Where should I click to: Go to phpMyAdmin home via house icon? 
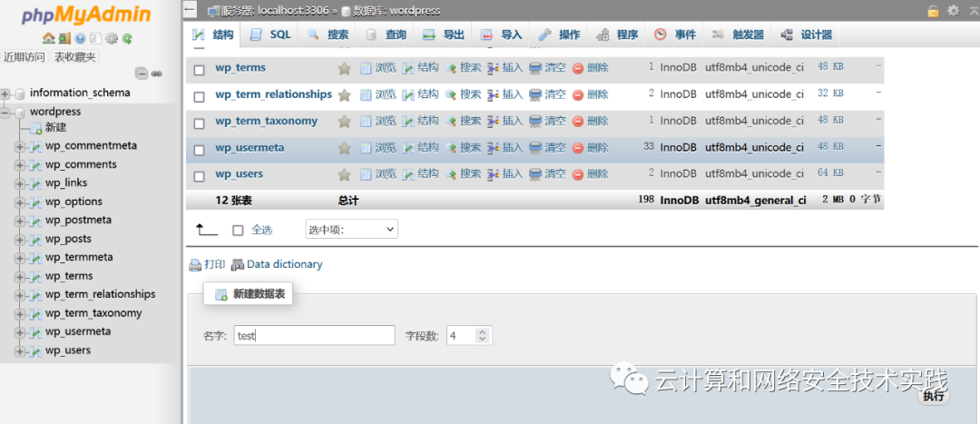coord(48,38)
